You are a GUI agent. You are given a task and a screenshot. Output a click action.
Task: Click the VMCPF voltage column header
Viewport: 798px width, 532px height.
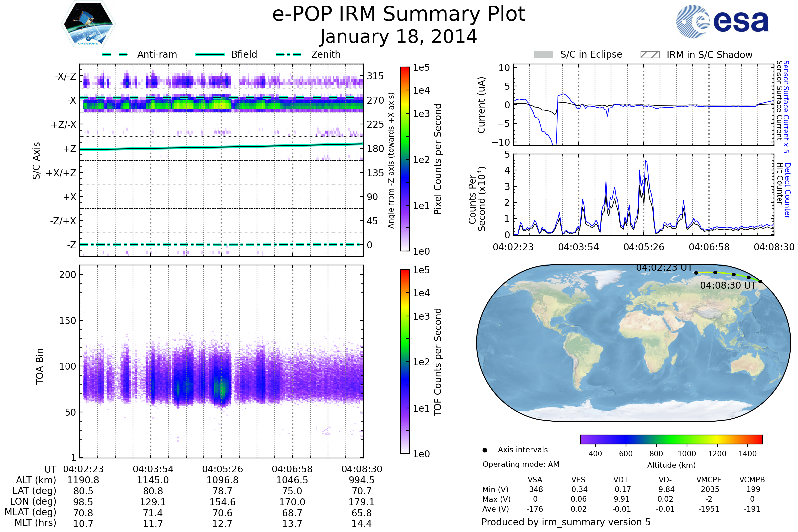(709, 480)
